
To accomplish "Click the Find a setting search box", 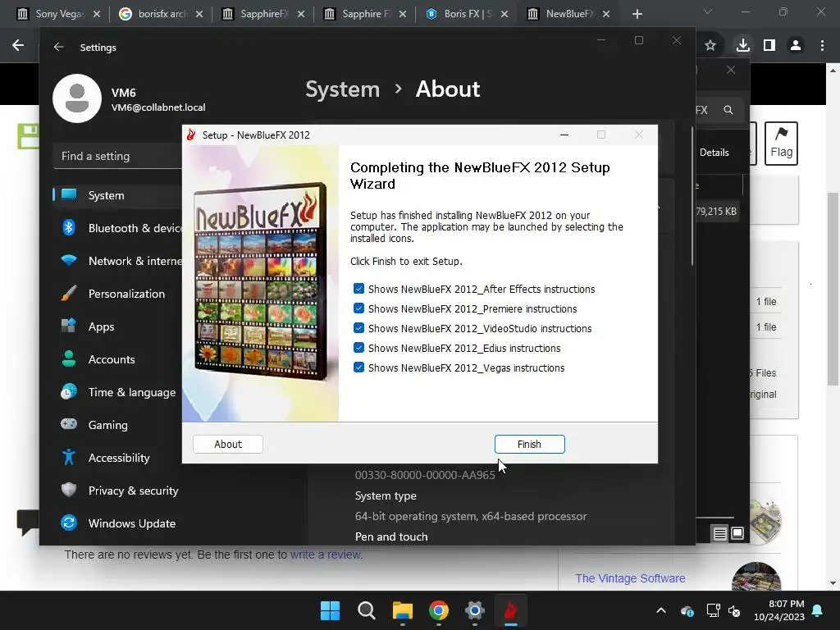I will tap(118, 156).
